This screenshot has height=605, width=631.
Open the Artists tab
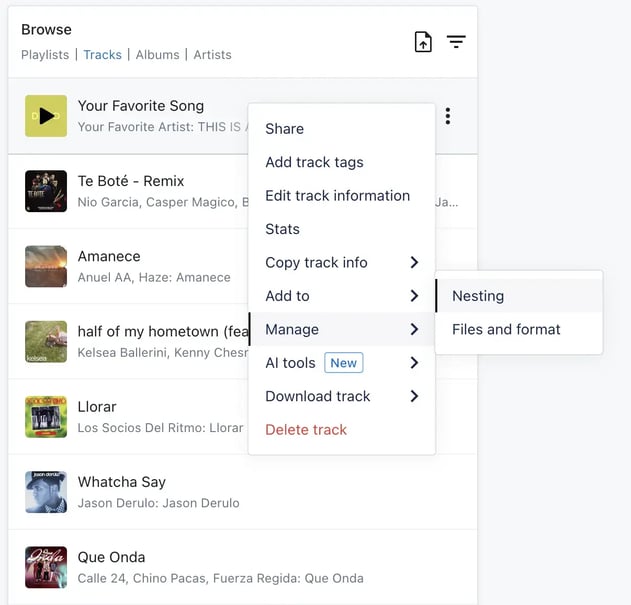pyautogui.click(x=212, y=55)
